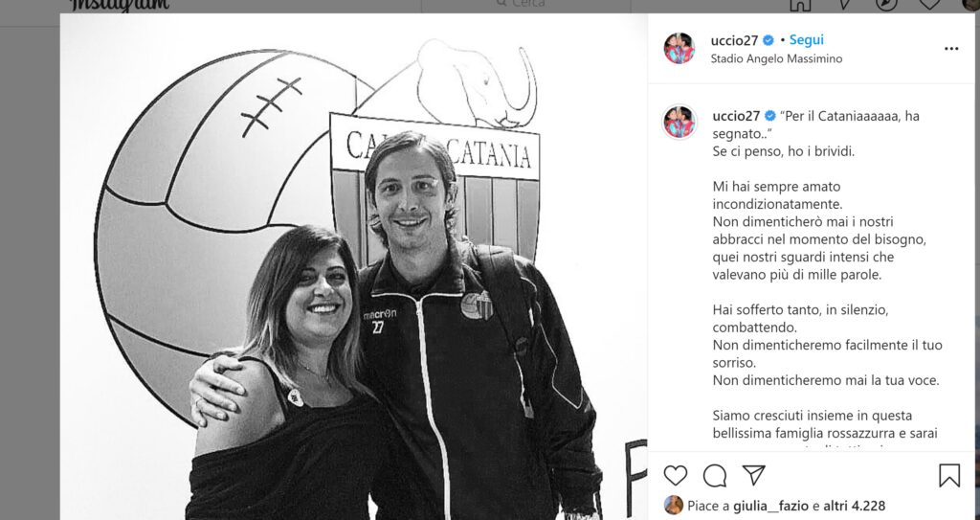Open the Explore compass icon
This screenshot has width=980, height=520.
pos(886,4)
